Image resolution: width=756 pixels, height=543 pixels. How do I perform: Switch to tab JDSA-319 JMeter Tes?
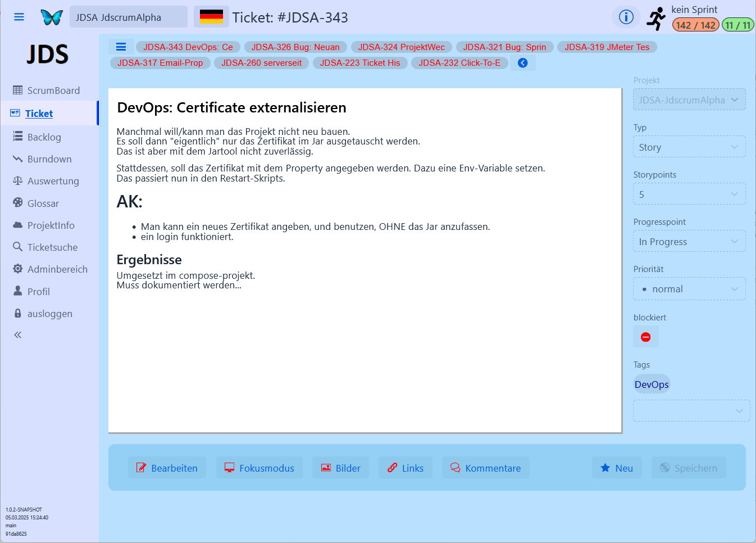click(x=607, y=47)
